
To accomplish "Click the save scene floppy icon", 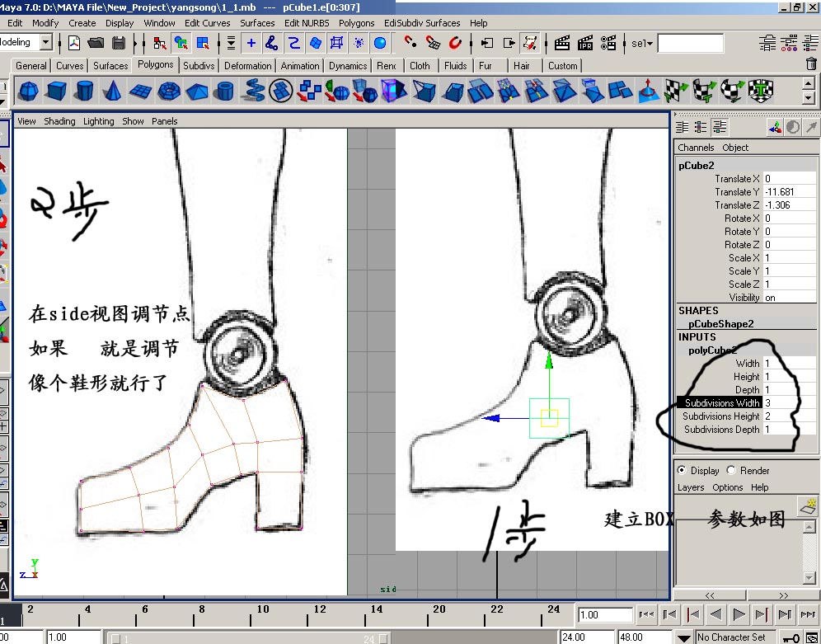I will 119,42.
